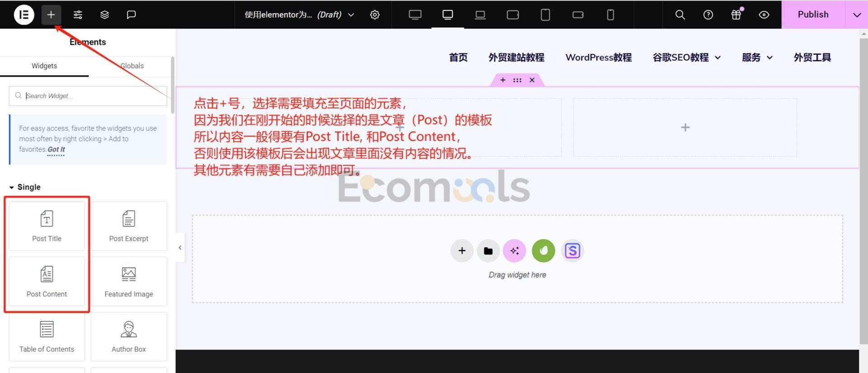Click the elements panel scrollbar
Image resolution: width=868 pixels, height=373 pixels.
(x=173, y=85)
